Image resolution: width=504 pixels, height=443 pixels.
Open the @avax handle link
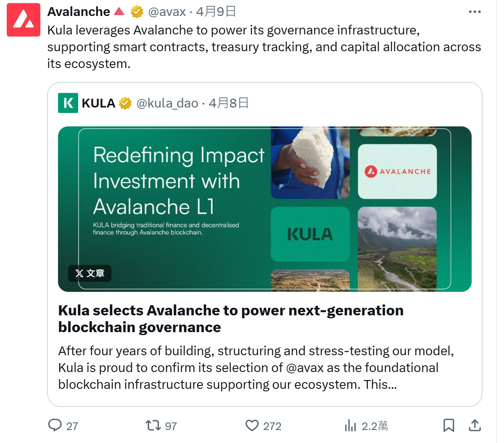[x=167, y=12]
